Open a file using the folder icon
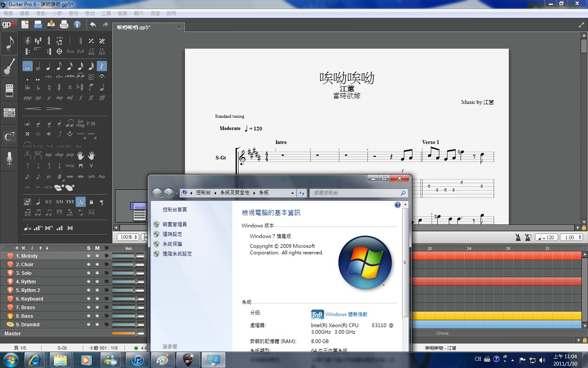Viewport: 588px width, 368px height. coord(38,25)
